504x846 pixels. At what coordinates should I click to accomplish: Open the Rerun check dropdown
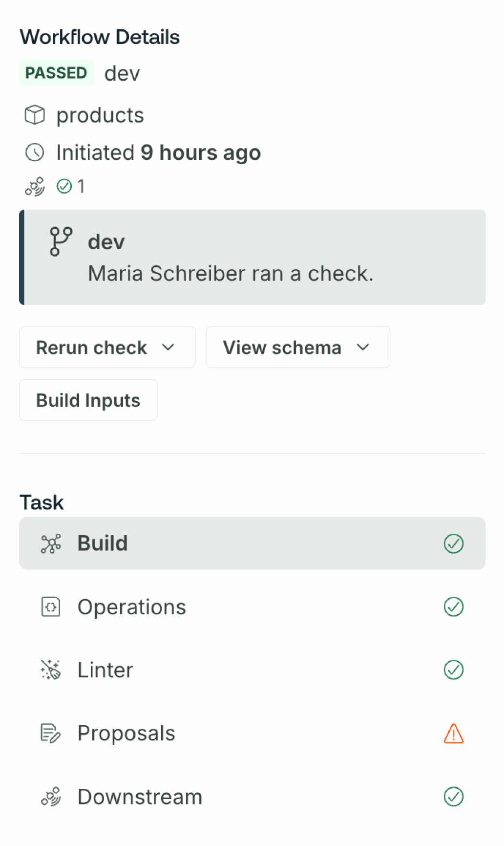click(x=107, y=347)
